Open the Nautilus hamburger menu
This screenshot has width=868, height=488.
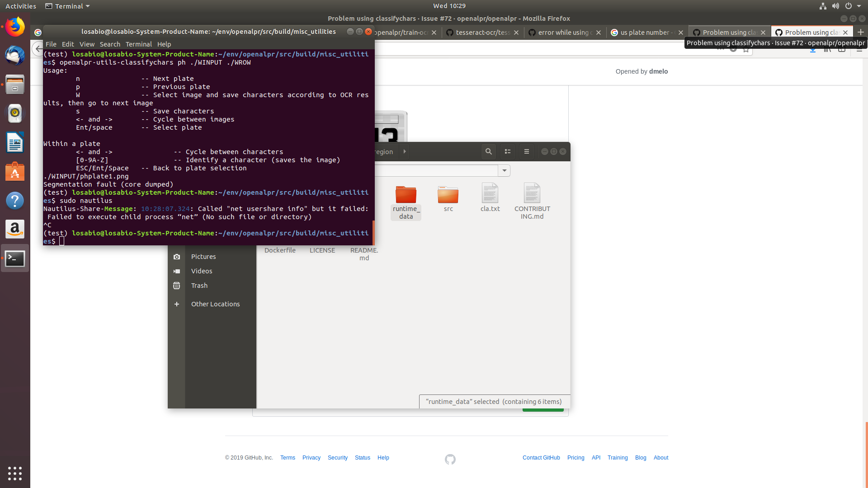coord(526,151)
